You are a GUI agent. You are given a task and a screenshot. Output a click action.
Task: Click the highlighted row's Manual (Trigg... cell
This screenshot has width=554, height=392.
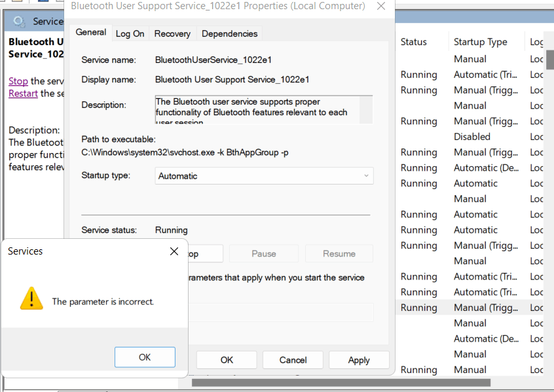(486, 308)
